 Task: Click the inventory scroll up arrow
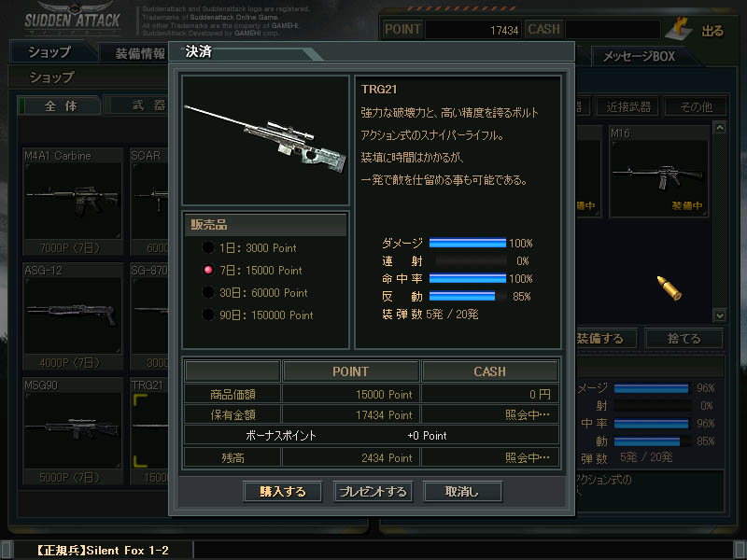tap(720, 128)
